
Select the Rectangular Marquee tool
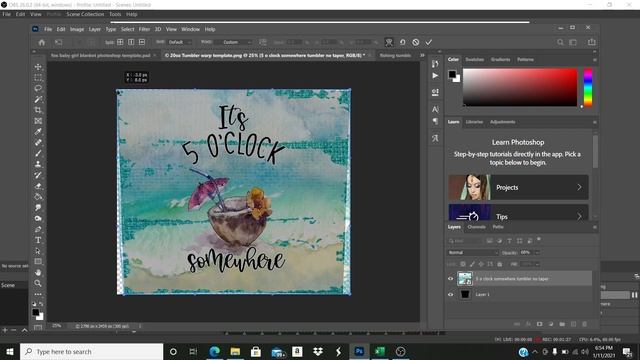38,78
